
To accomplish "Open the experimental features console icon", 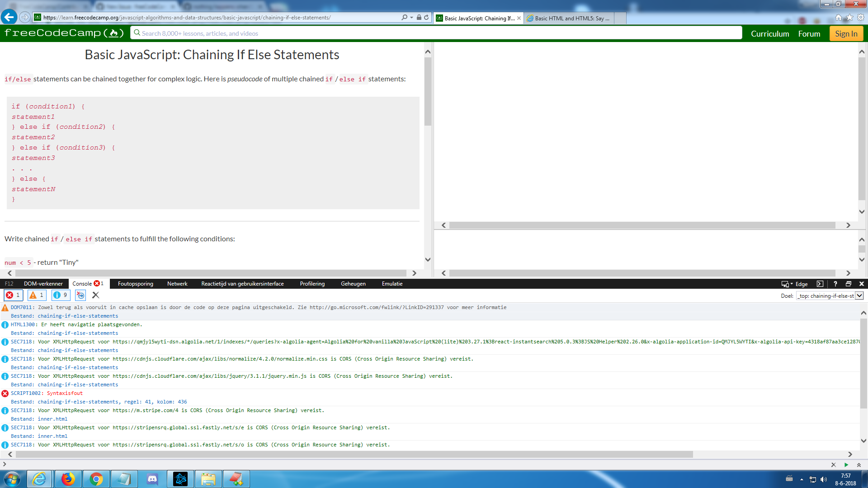I will [x=80, y=295].
